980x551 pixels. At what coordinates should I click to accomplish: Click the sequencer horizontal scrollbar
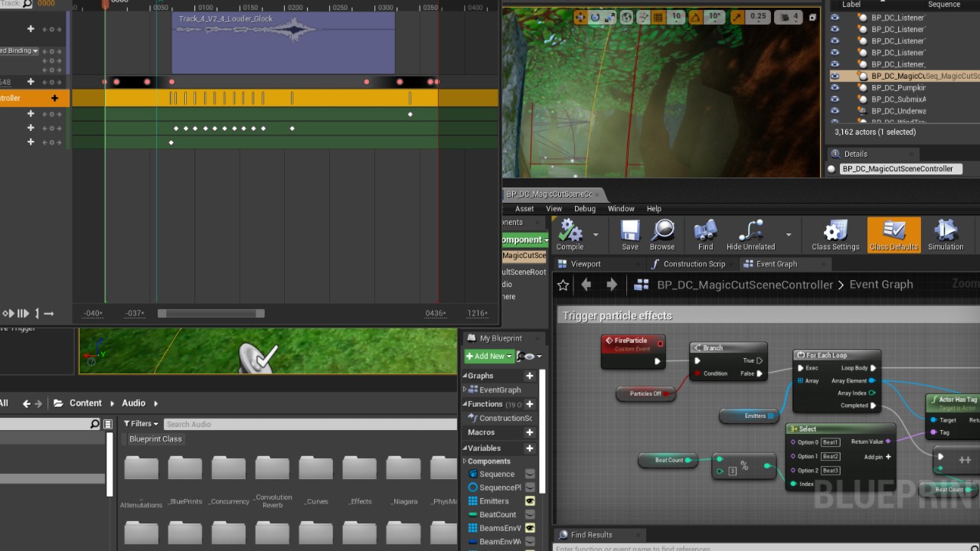(x=211, y=314)
